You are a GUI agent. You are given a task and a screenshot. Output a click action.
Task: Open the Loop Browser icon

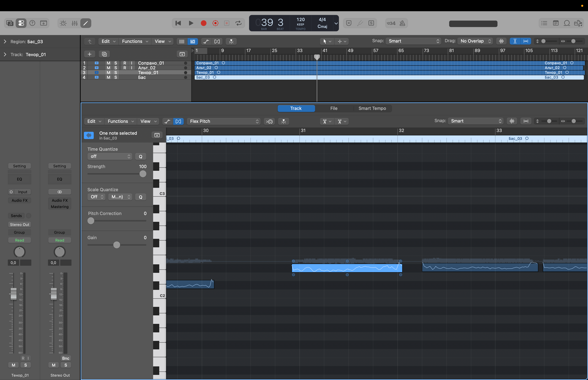coord(567,23)
